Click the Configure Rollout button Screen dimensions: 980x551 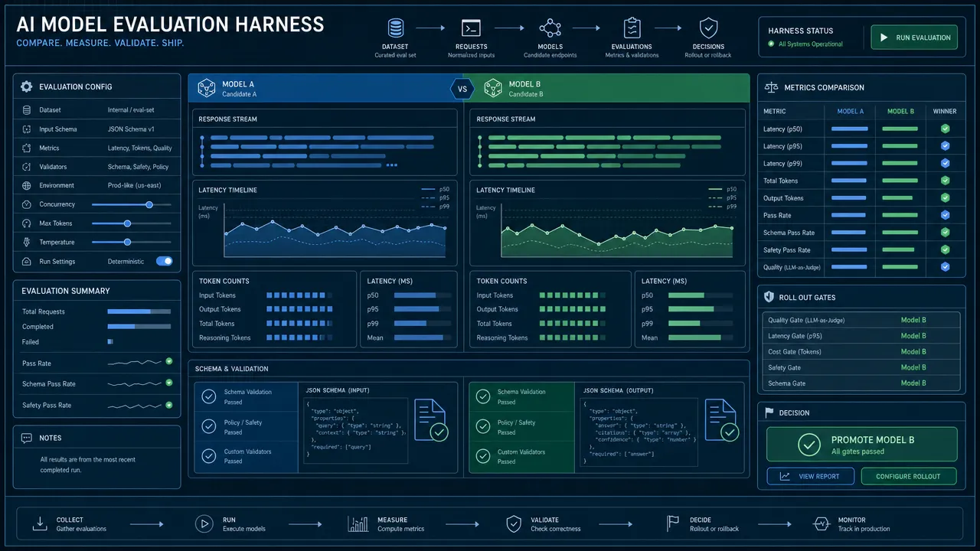(909, 476)
